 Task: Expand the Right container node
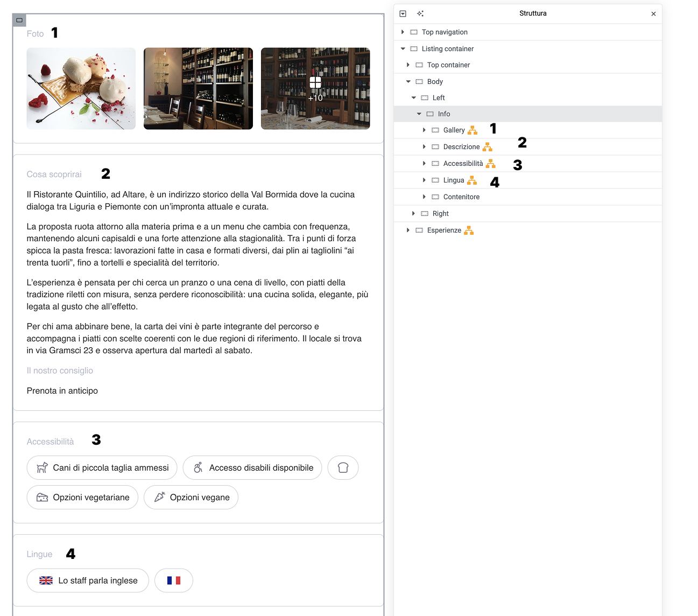413,214
